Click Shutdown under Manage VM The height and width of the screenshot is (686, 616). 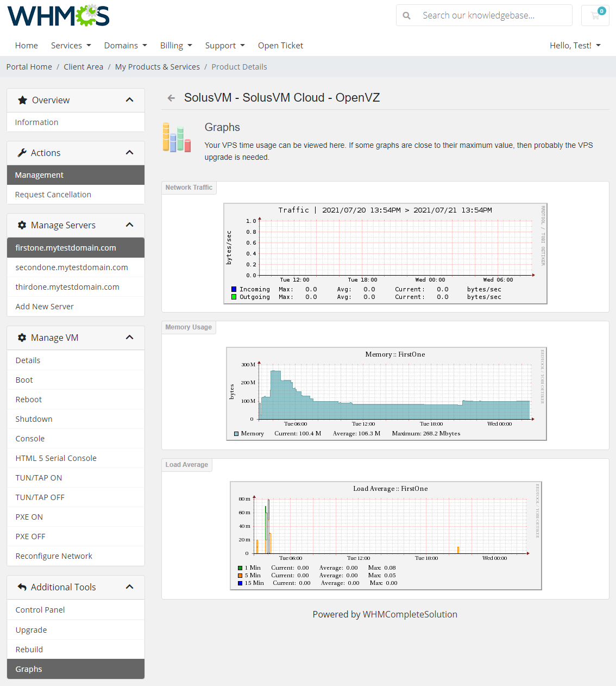(76, 419)
